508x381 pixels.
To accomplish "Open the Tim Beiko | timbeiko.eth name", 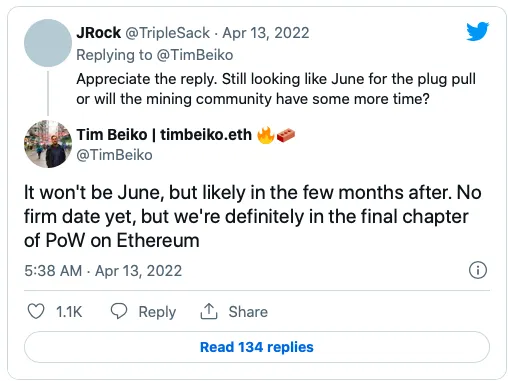I will pos(164,135).
